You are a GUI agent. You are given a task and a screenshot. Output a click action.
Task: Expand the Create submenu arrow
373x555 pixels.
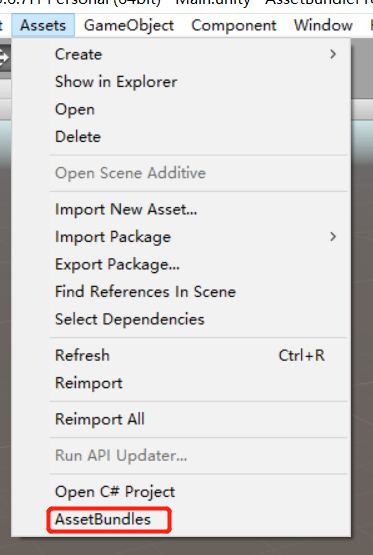333,54
